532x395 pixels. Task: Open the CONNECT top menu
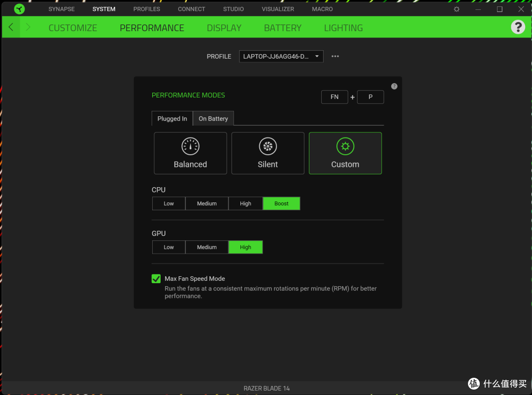(x=191, y=9)
